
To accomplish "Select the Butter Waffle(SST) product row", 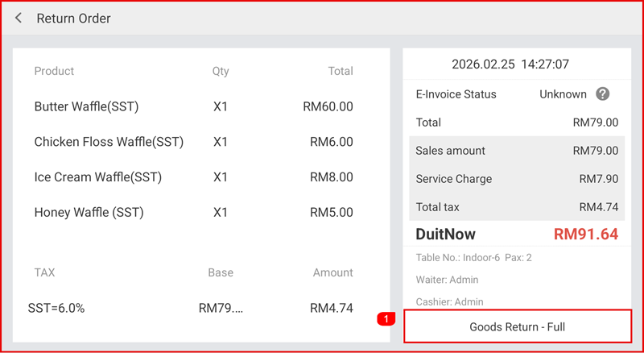I will point(193,106).
